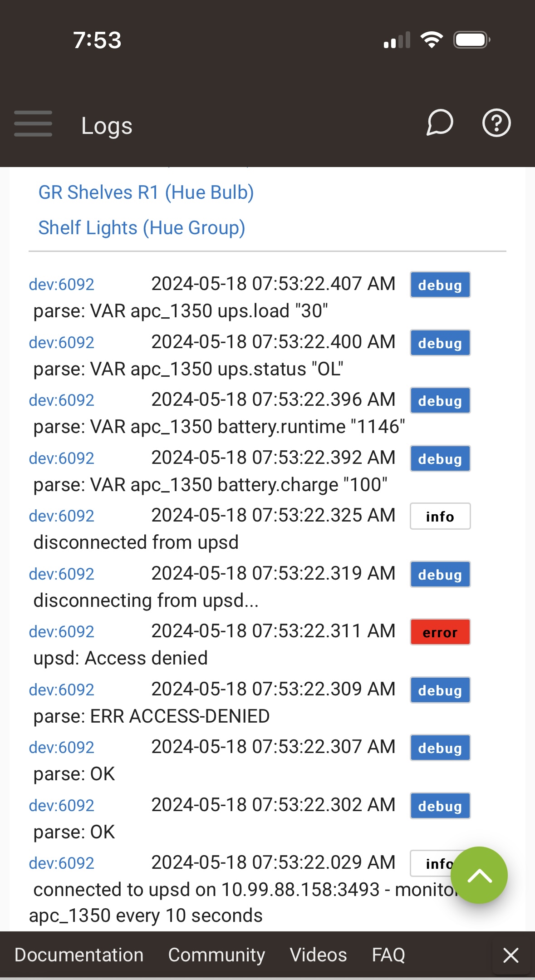535x980 pixels.
Task: Toggle the info badge on disconnected from upsd
Action: click(439, 516)
